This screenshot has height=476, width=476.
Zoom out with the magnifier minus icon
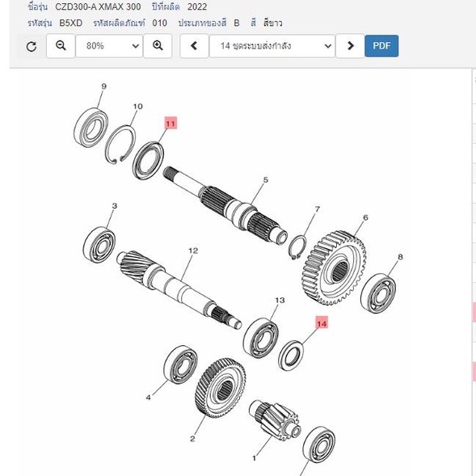(61, 46)
